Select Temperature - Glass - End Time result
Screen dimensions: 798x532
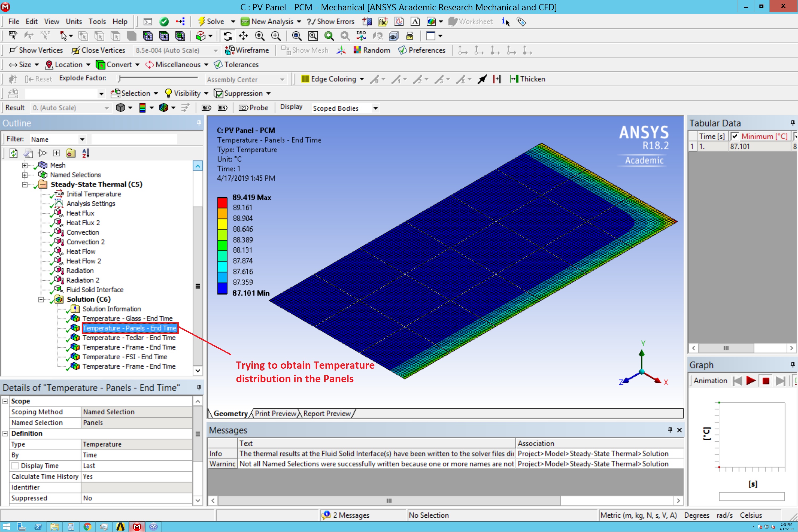click(128, 319)
